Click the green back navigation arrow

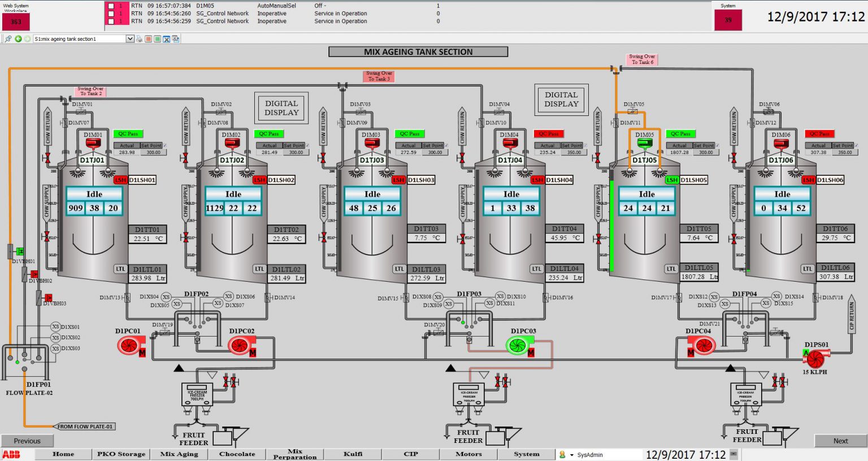(19, 38)
